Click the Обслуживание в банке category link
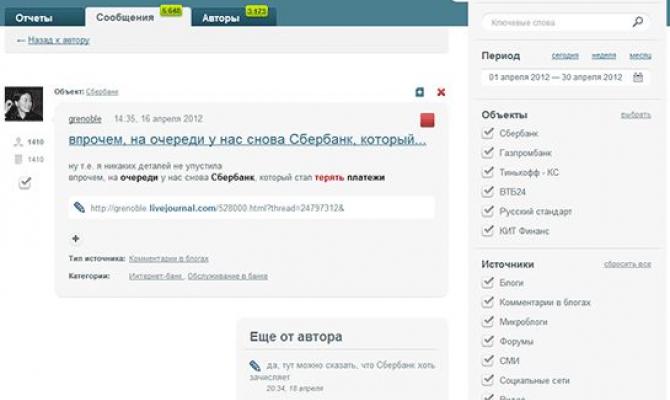Viewport: 670px width, 400px height. 227,276
